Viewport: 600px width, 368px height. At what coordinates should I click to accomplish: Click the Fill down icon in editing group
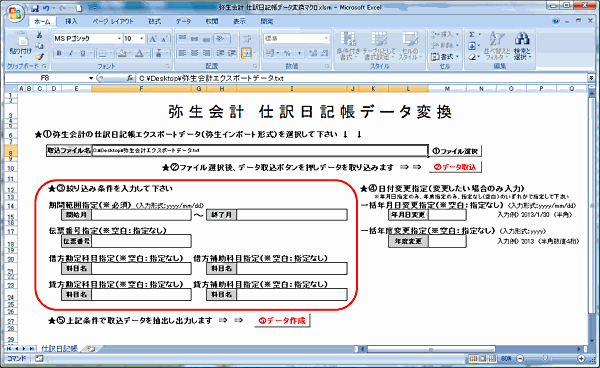pos(473,46)
